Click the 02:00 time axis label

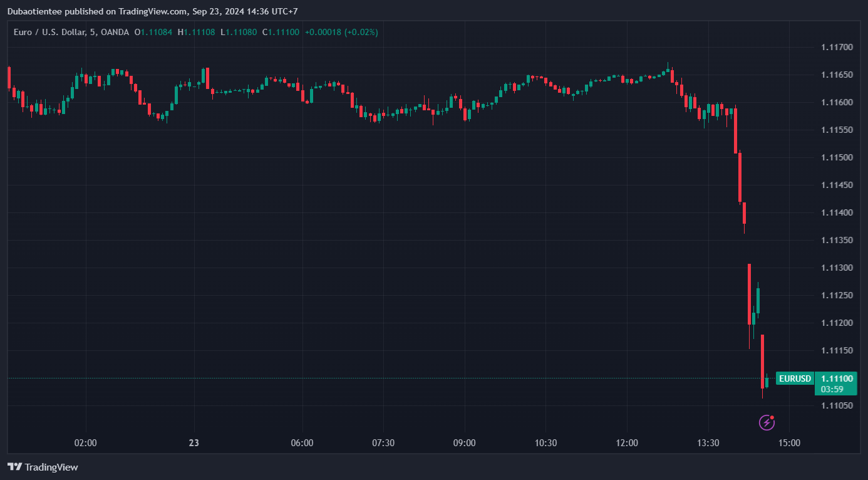coord(85,443)
